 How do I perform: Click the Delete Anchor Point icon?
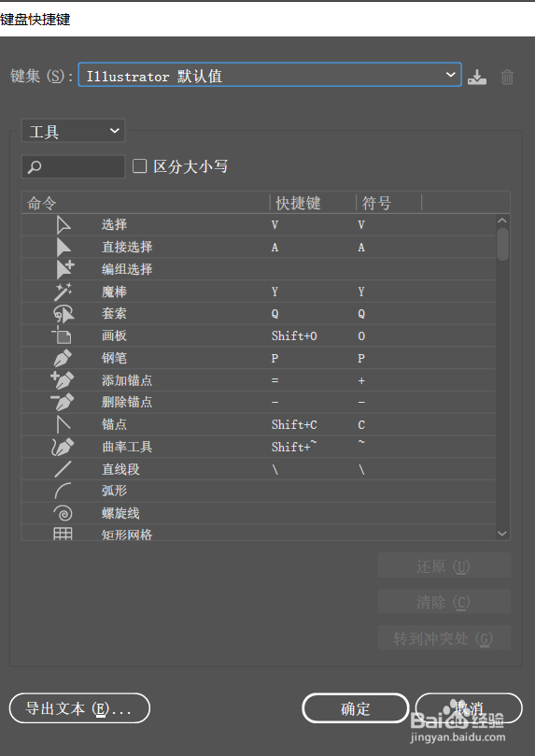pyautogui.click(x=63, y=402)
